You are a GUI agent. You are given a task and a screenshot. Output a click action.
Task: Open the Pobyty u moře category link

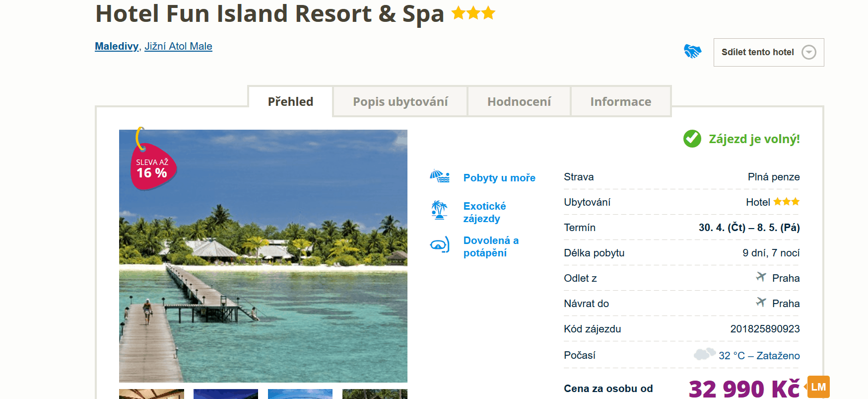tap(499, 178)
